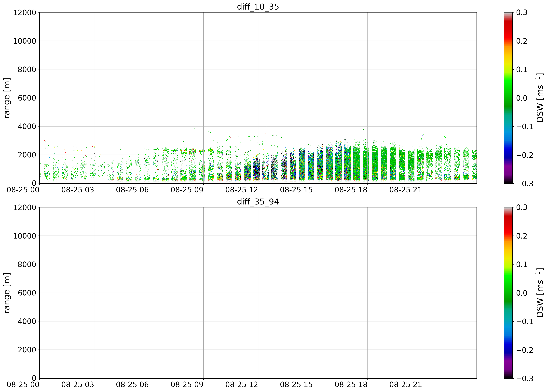
Task: Click the 08-25 12 time tick under diff_35_94
Action: click(242, 385)
